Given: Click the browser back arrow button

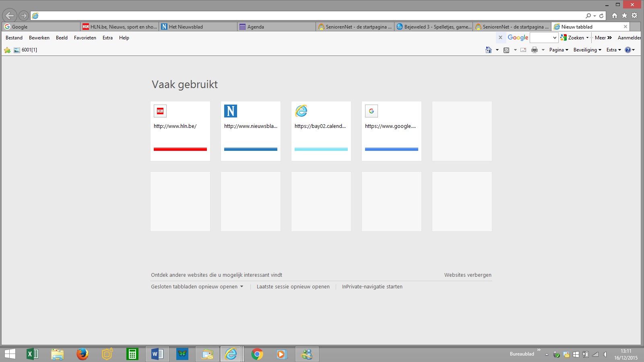Looking at the screenshot, I should 10,16.
